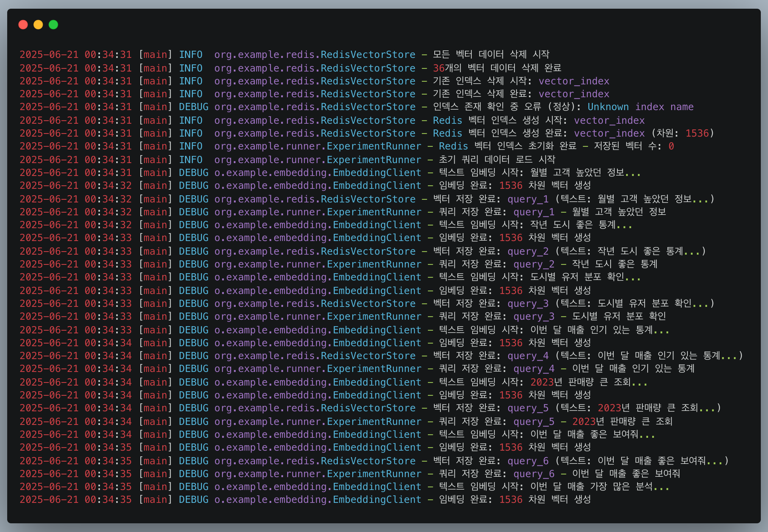Click query_2 in the '쿼리 저장 완료' line

533,264
